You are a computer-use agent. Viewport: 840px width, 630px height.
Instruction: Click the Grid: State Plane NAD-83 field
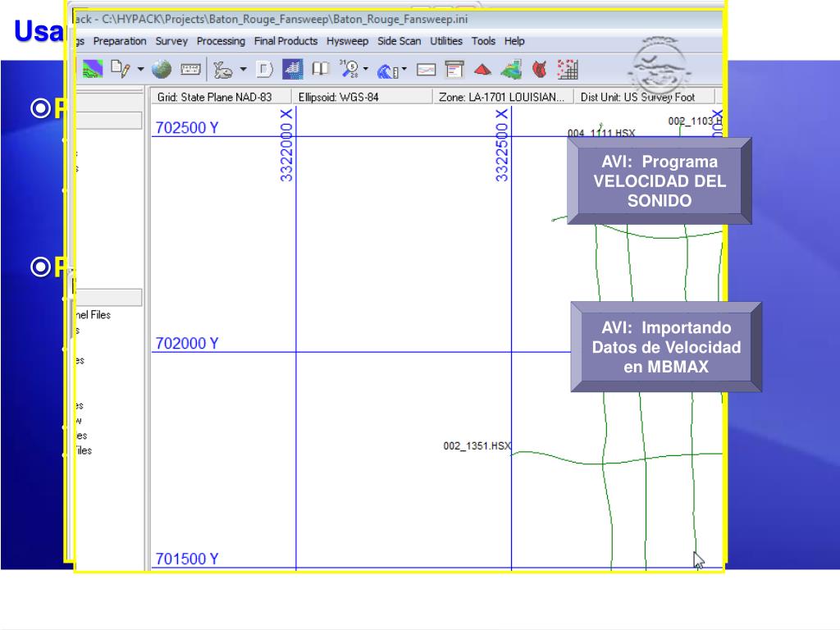coord(221,97)
